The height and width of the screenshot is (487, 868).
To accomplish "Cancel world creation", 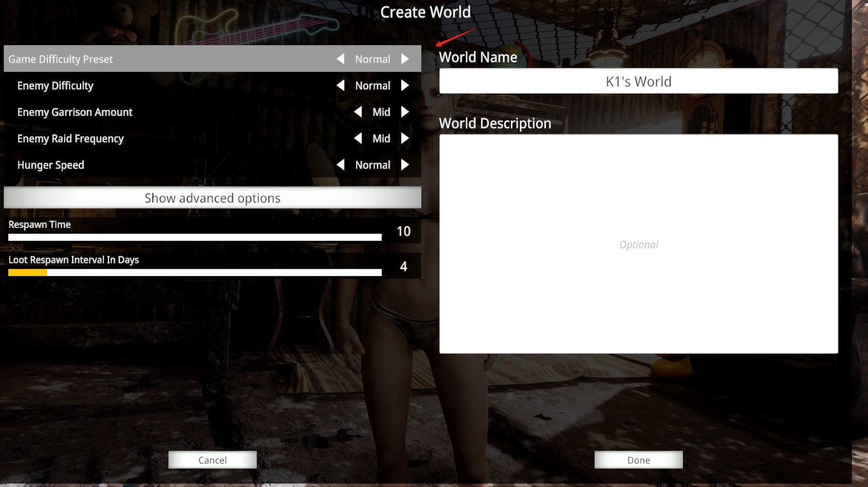I will (212, 460).
